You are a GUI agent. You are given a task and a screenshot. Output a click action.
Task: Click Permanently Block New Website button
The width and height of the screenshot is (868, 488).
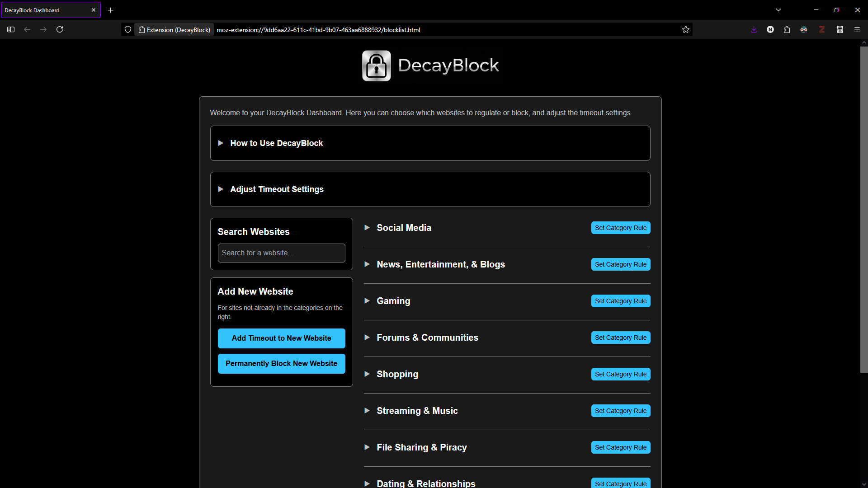281,363
